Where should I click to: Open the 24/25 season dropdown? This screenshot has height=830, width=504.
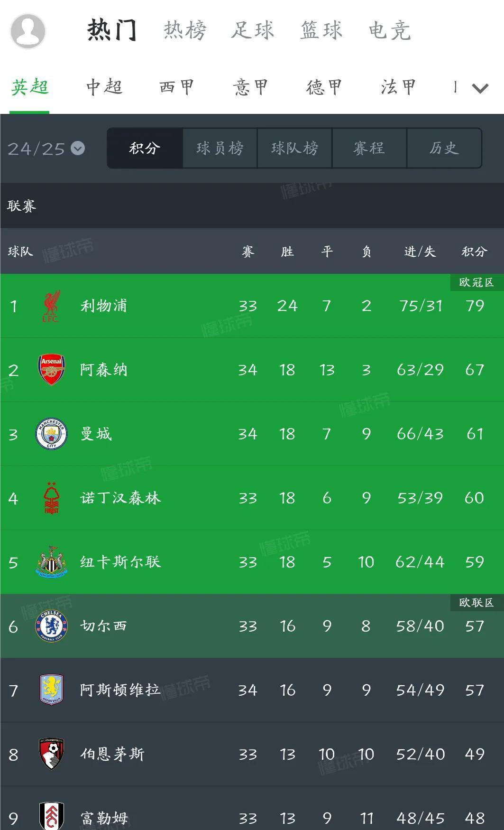(46, 149)
